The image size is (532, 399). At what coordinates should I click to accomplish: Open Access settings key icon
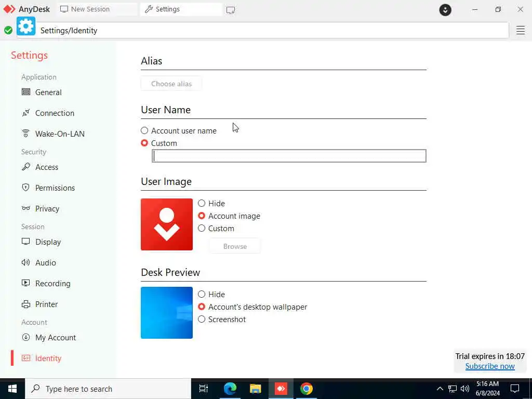26,167
